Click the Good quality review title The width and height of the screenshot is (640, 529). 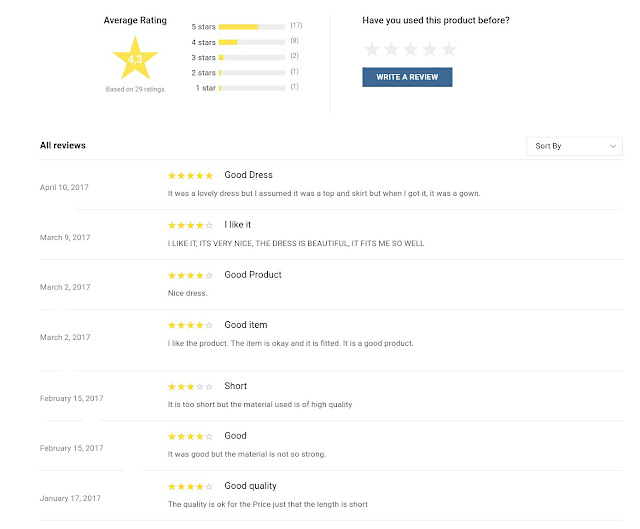coord(250,486)
